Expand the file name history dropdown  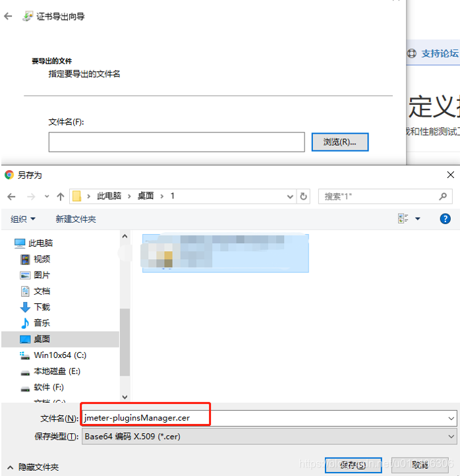pos(451,419)
